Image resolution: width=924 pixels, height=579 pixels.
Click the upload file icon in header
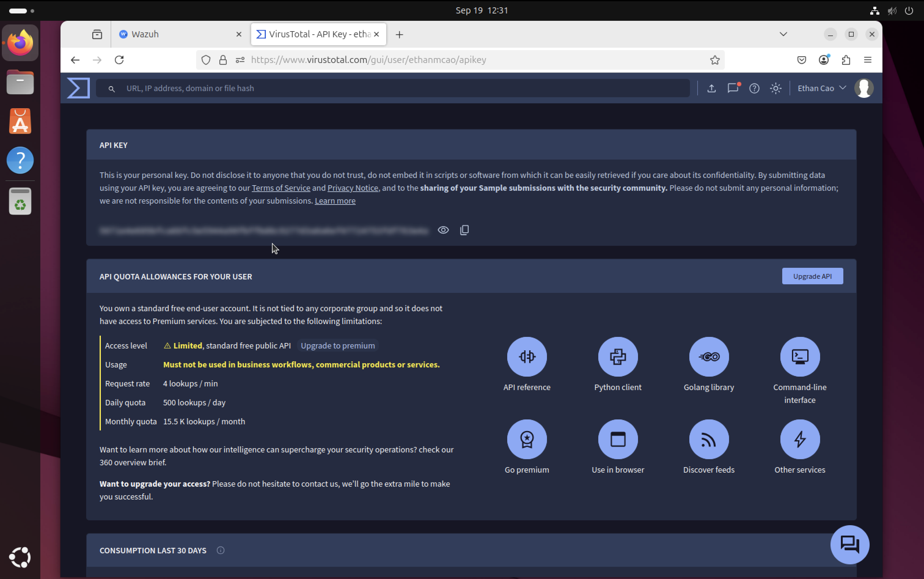711,88
